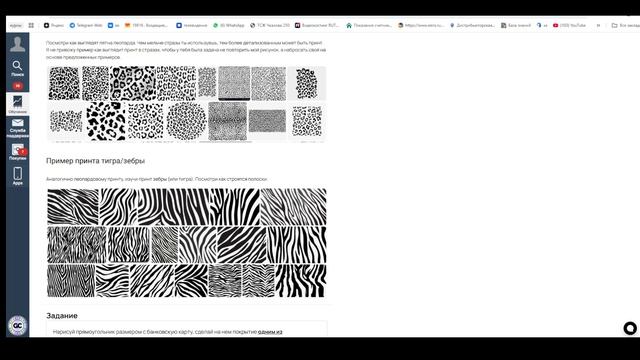Open the Все закладки bookmarks folder
Viewport: 640px width, 360px height.
coord(625,25)
